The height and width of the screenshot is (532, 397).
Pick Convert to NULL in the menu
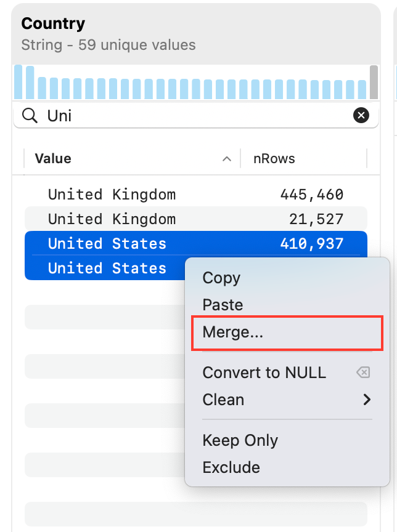coord(264,373)
